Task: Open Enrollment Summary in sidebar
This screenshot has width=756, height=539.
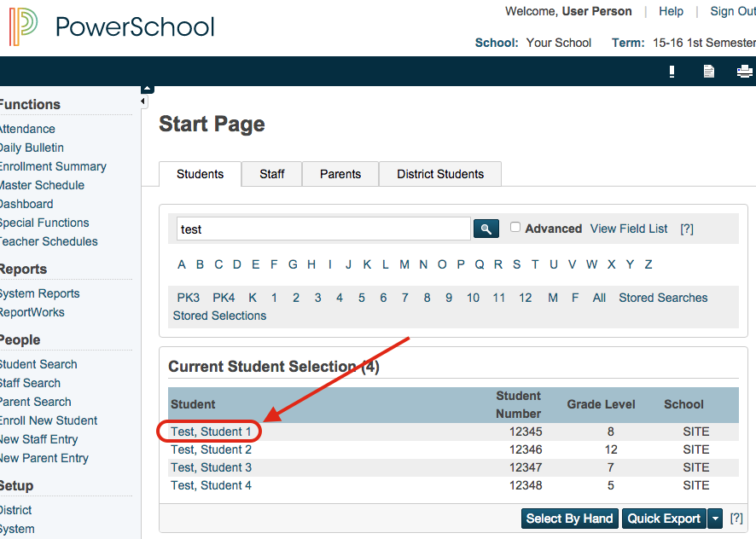Action: tap(53, 166)
